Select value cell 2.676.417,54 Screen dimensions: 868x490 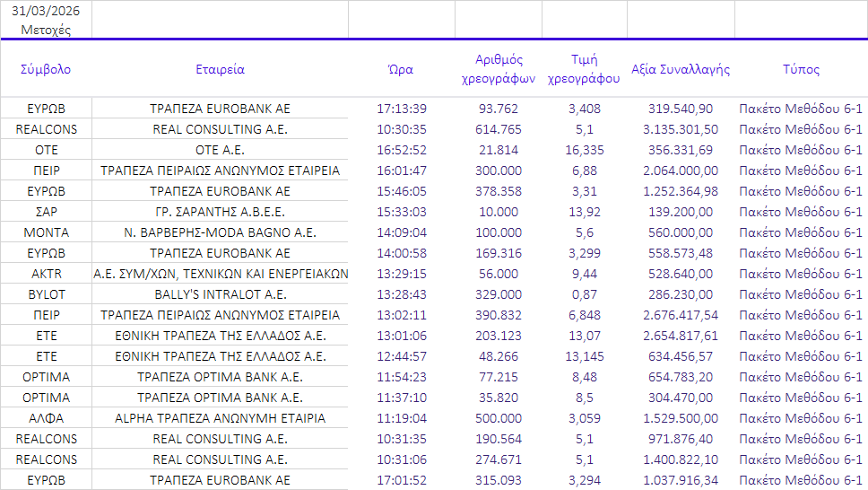click(681, 315)
